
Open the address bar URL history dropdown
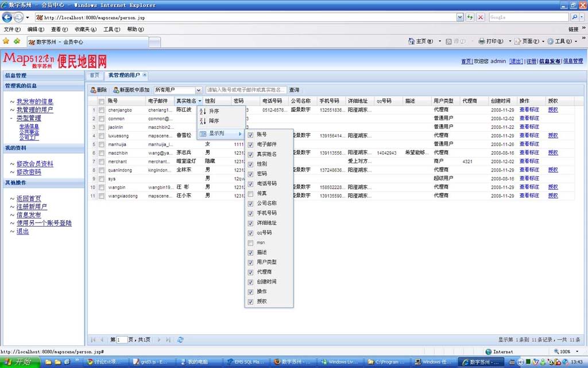click(460, 17)
